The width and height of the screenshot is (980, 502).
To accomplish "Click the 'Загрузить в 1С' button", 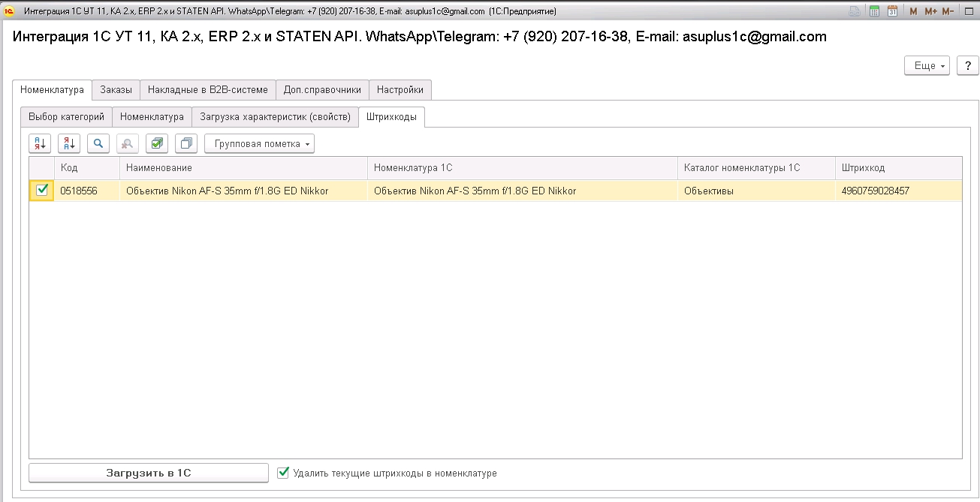I will tap(149, 473).
